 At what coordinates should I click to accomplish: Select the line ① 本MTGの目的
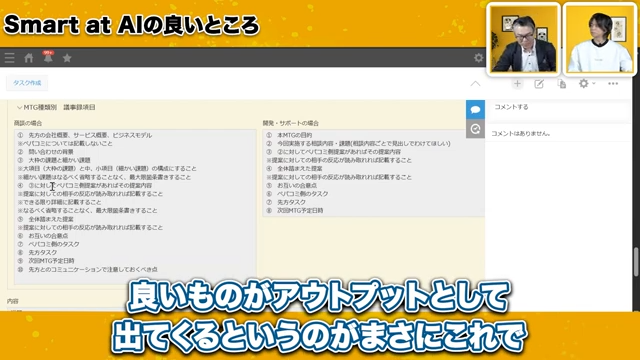289,135
